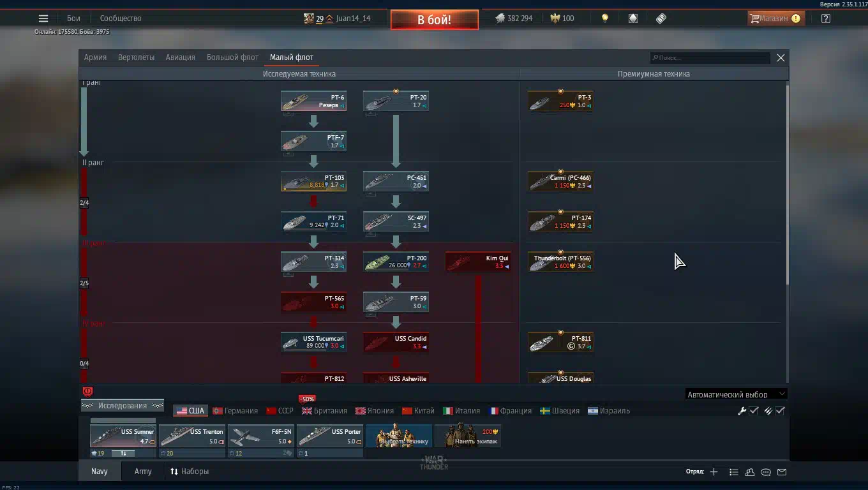Choose the Китай nation

pyautogui.click(x=418, y=411)
